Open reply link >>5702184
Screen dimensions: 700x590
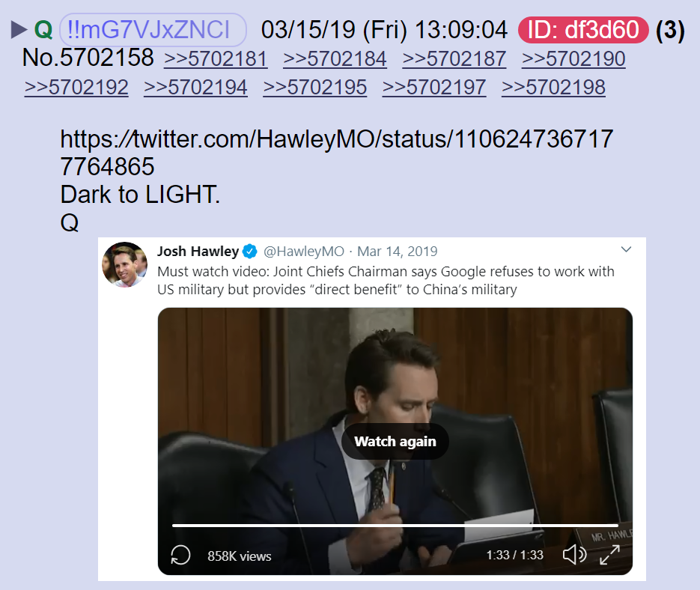click(335, 59)
